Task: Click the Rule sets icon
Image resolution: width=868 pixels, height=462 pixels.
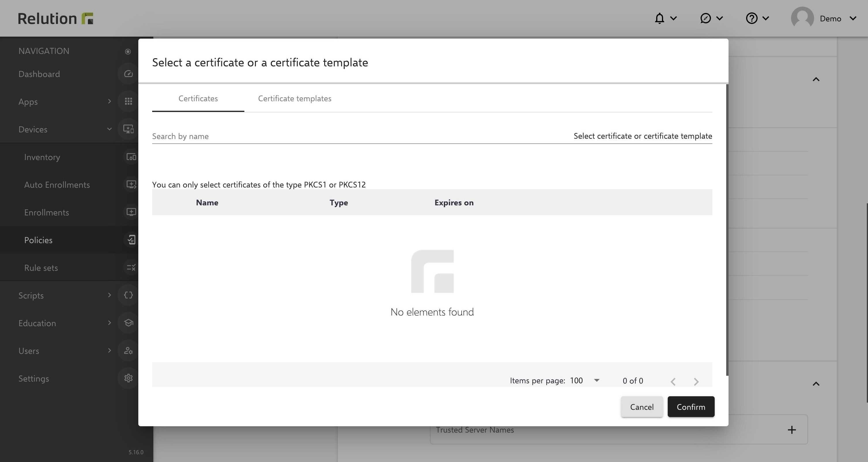Action: [131, 267]
